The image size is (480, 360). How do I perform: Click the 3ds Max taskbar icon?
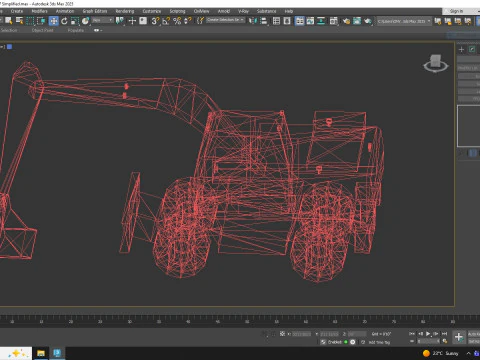coord(57,353)
